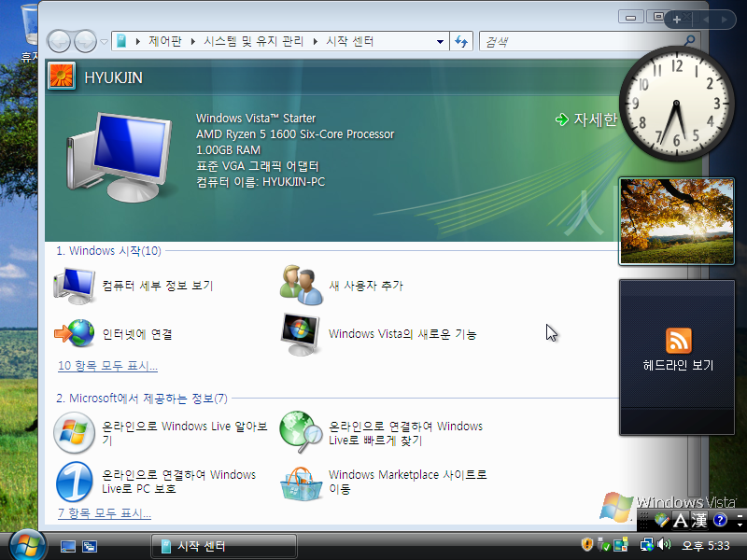Expand the arrow after 시스템 및 유지 관리
This screenshot has width=747, height=560.
pyautogui.click(x=315, y=41)
